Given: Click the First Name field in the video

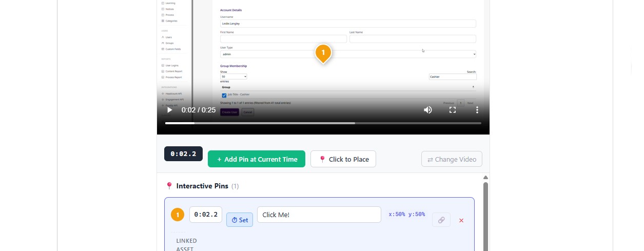Looking at the screenshot, I should [x=283, y=39].
